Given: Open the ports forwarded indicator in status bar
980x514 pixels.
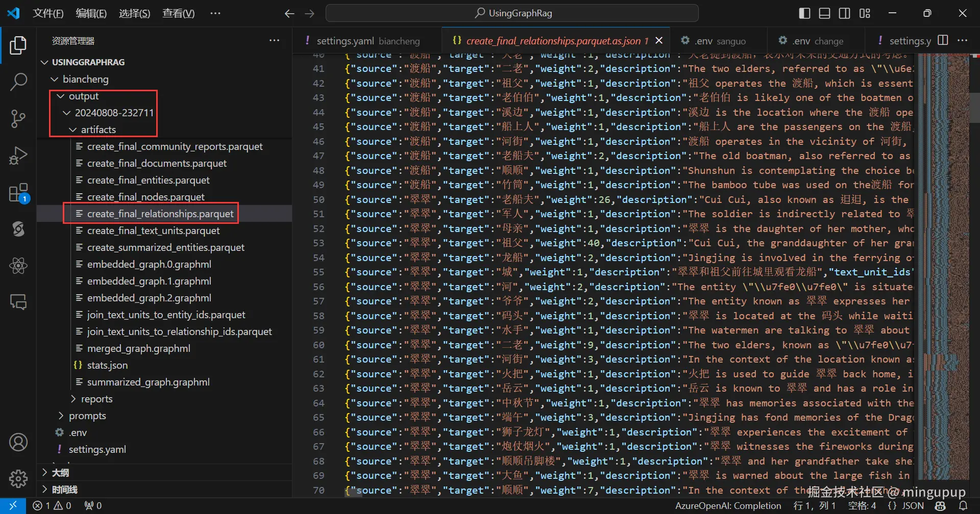Looking at the screenshot, I should coord(93,506).
